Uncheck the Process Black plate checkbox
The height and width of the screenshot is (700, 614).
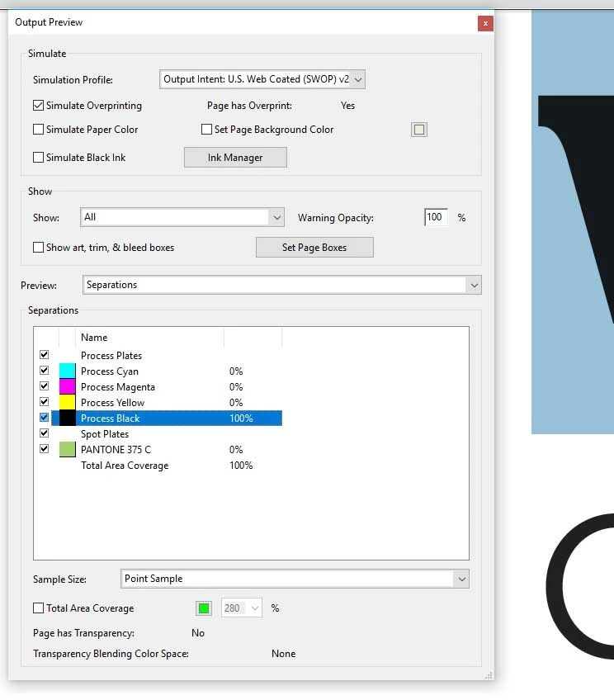click(45, 418)
